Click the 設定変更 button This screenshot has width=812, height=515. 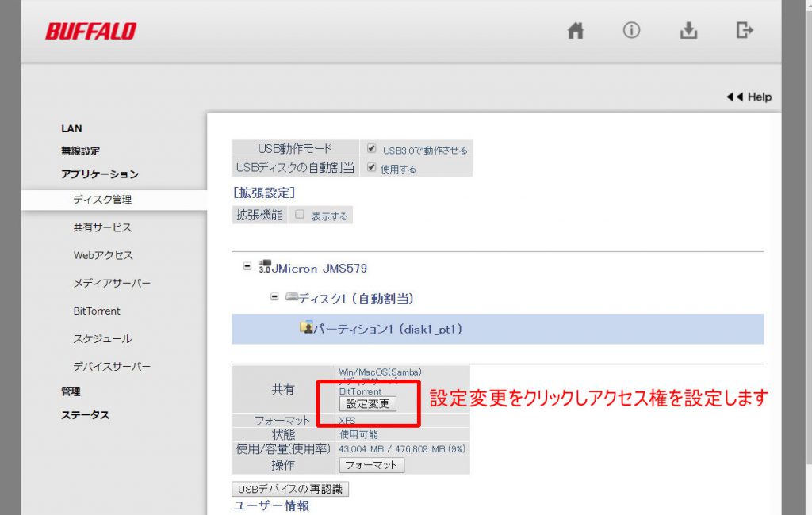pos(368,403)
